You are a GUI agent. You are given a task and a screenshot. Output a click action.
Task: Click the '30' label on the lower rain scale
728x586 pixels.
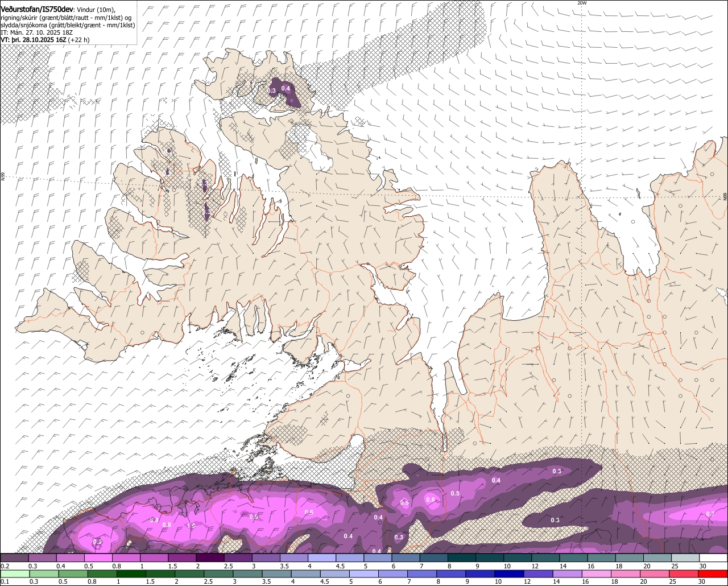[x=703, y=581]
